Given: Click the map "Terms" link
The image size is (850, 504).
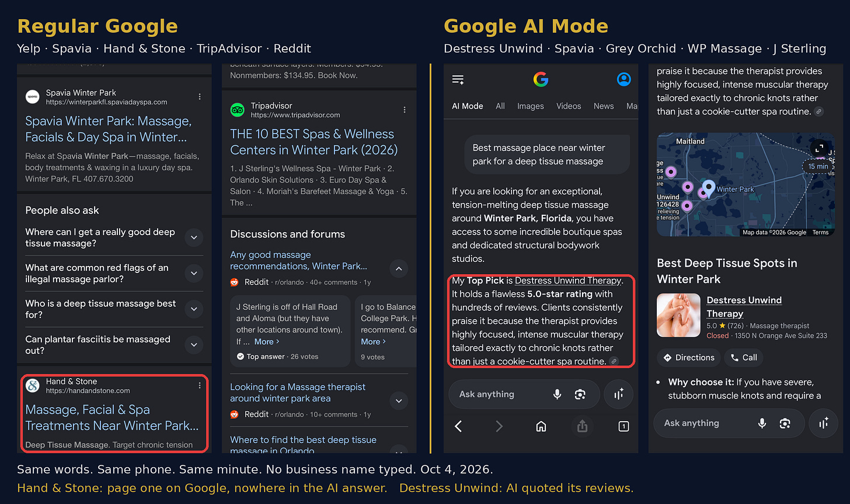Looking at the screenshot, I should point(820,232).
